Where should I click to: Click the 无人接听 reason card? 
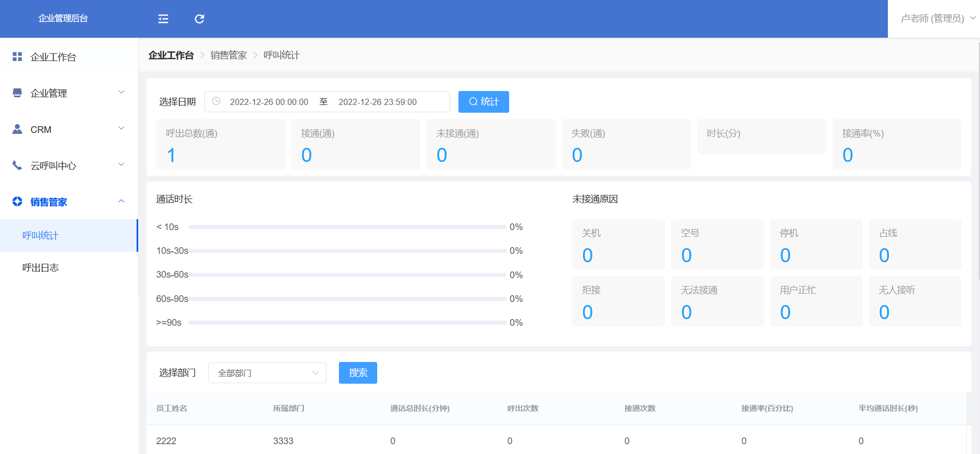pyautogui.click(x=915, y=301)
